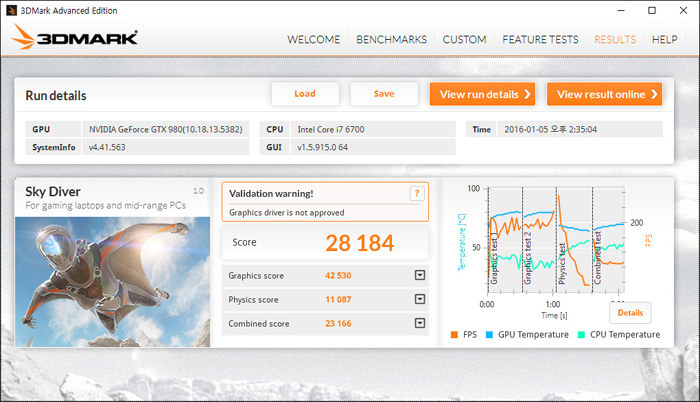Select the FEATURE TESTS tab

point(540,40)
